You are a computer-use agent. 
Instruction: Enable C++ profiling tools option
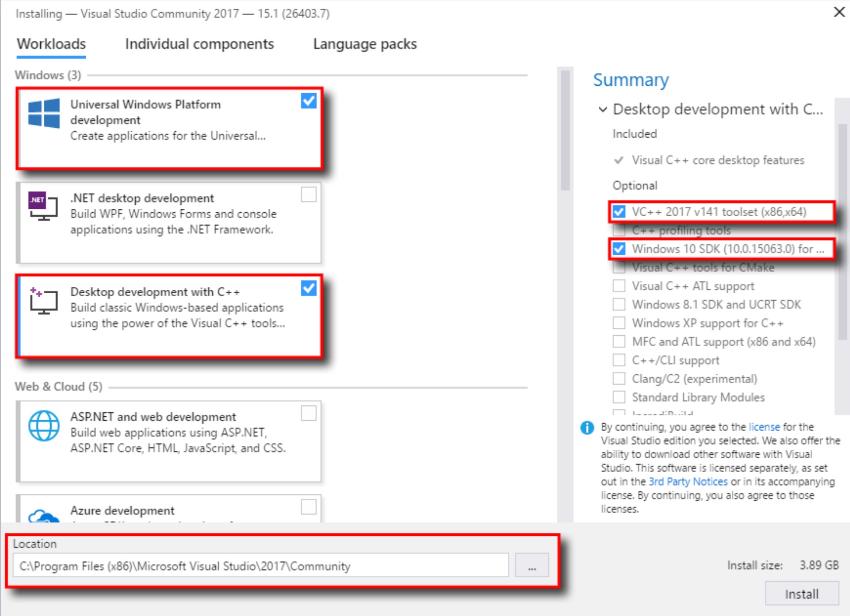point(619,230)
